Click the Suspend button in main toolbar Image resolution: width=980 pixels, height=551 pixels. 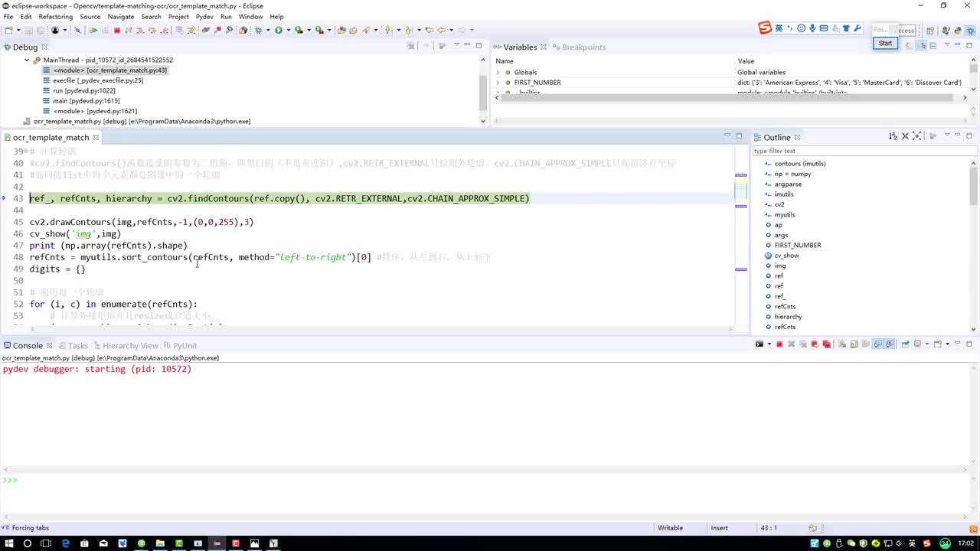pyautogui.click(x=105, y=31)
